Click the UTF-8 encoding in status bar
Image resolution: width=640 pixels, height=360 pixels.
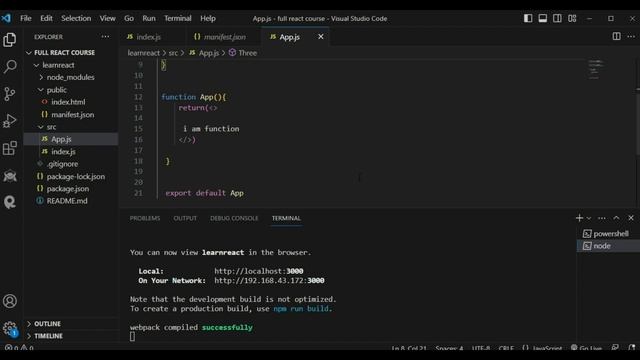coord(481,348)
